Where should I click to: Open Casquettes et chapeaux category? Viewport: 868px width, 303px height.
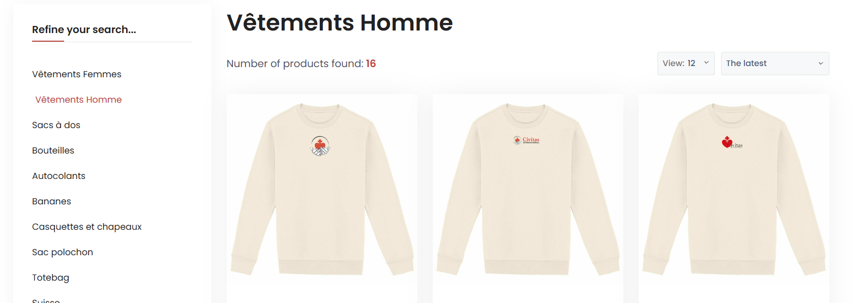(86, 227)
